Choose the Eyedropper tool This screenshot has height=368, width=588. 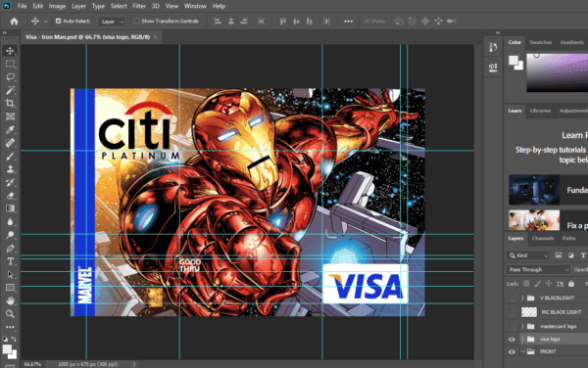pos(10,129)
